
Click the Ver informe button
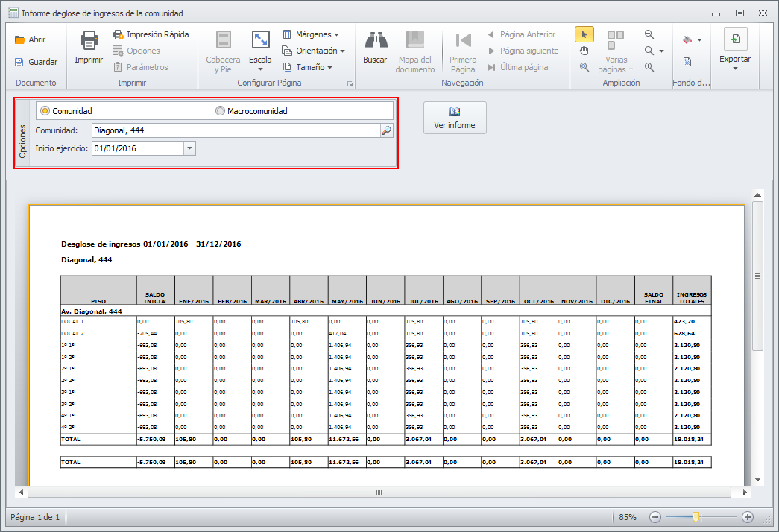(x=455, y=118)
